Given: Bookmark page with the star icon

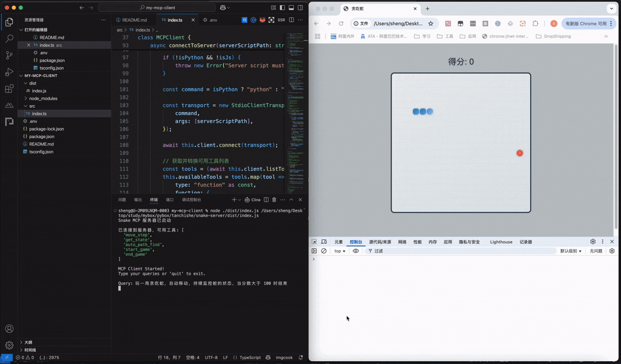Looking at the screenshot, I should click(431, 24).
